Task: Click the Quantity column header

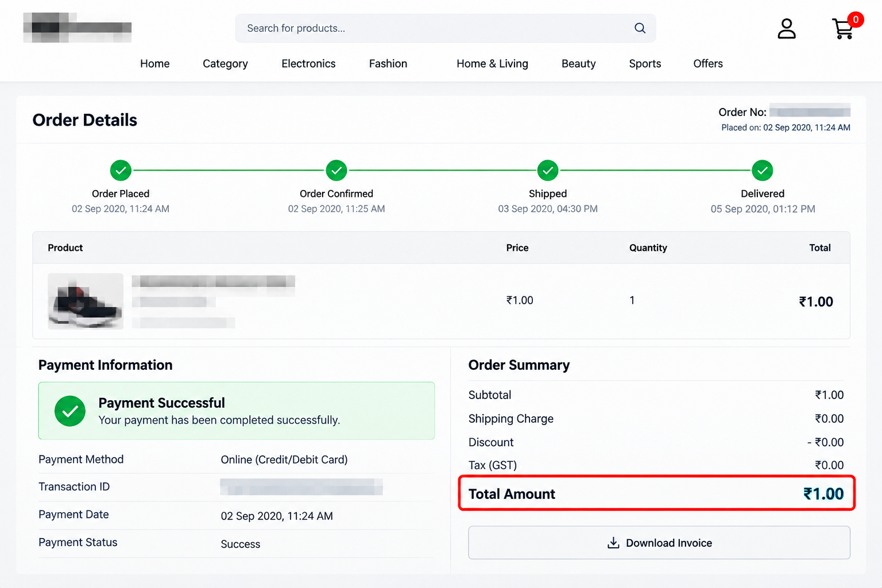Action: pos(648,248)
